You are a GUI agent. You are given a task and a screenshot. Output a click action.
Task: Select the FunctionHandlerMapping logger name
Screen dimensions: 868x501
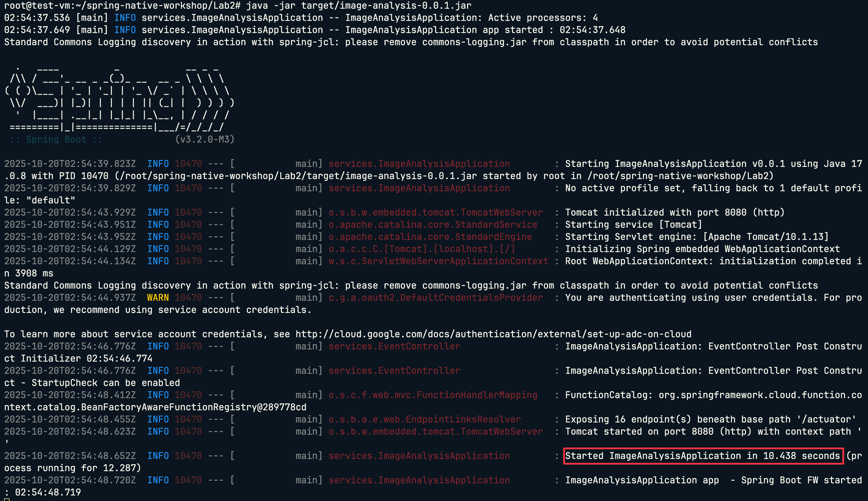(x=433, y=395)
